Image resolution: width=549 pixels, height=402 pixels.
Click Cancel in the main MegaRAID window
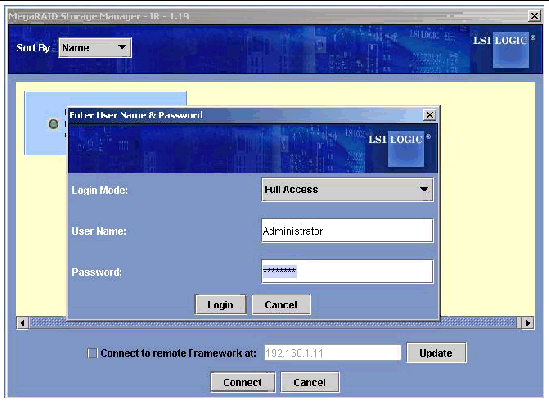pyautogui.click(x=310, y=382)
